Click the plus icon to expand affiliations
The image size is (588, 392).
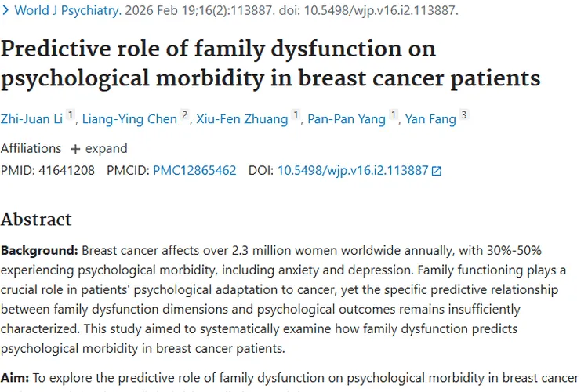tap(75, 148)
